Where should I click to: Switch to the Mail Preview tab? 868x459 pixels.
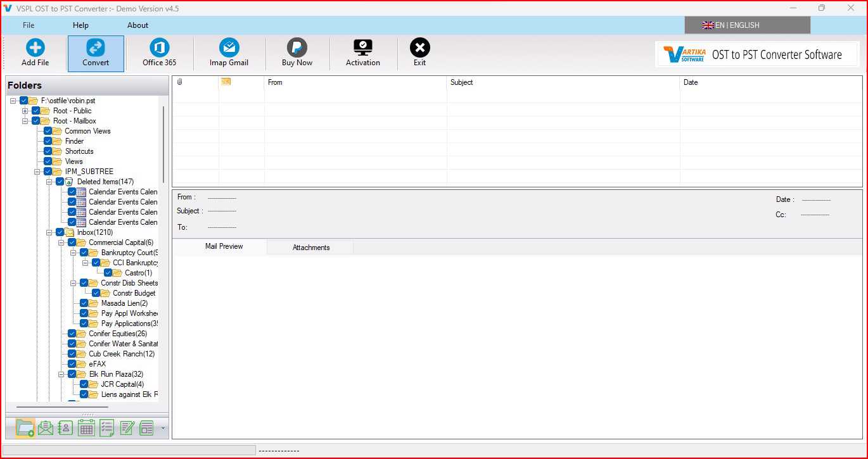(224, 246)
